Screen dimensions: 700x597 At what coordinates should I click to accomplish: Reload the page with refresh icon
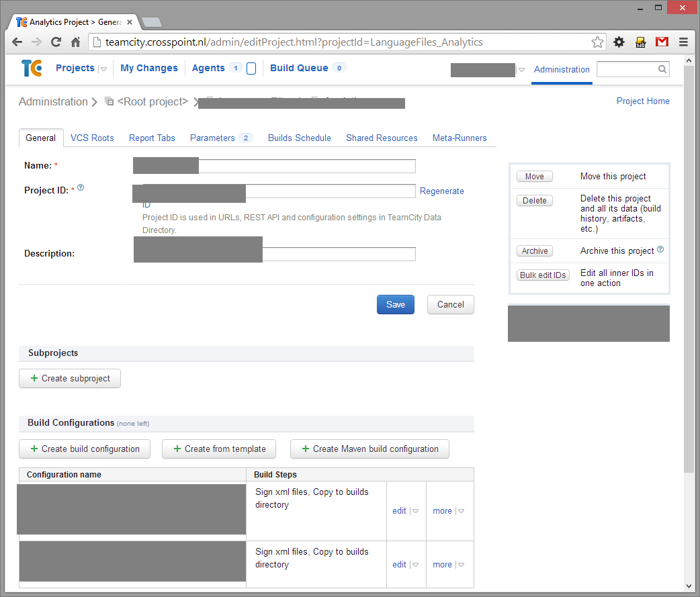[x=56, y=42]
